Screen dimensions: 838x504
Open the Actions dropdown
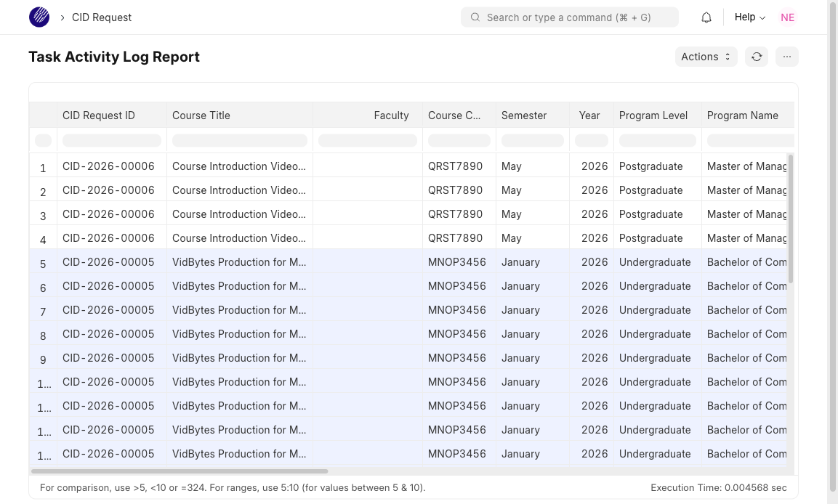(705, 57)
